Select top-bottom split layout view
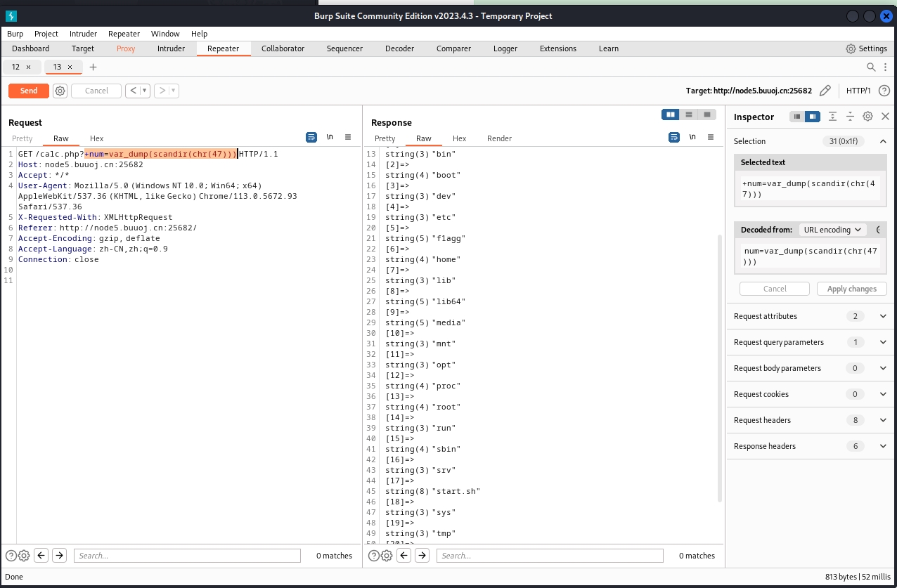897x588 pixels. click(689, 115)
